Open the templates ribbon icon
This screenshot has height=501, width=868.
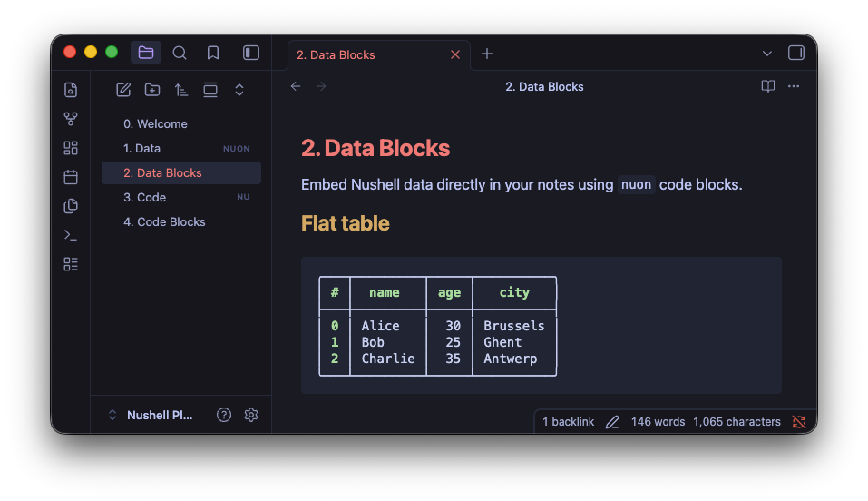(71, 206)
